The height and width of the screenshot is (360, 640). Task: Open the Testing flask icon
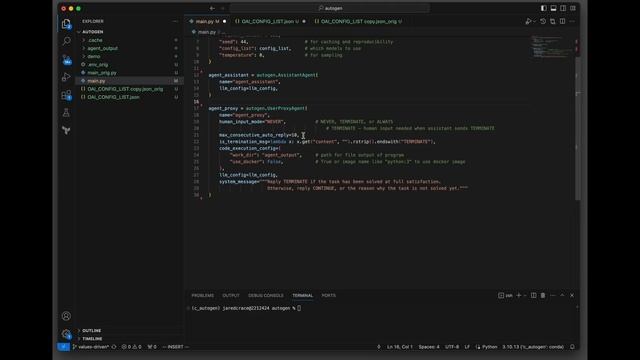tap(66, 113)
